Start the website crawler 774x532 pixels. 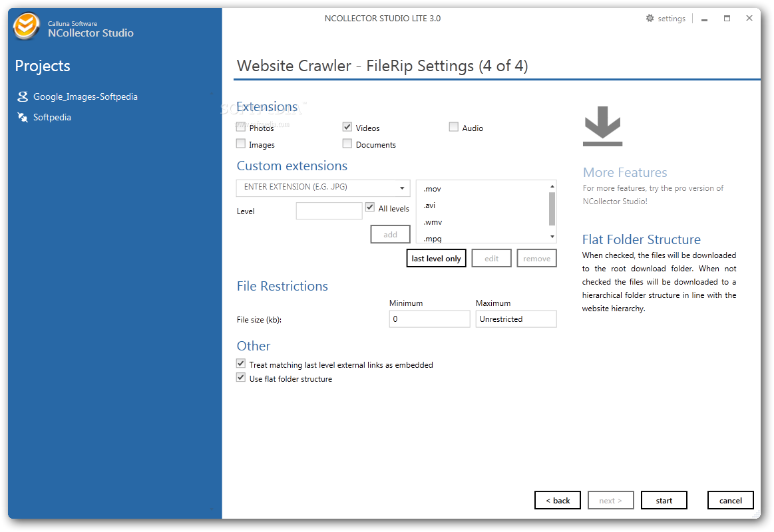pyautogui.click(x=664, y=501)
